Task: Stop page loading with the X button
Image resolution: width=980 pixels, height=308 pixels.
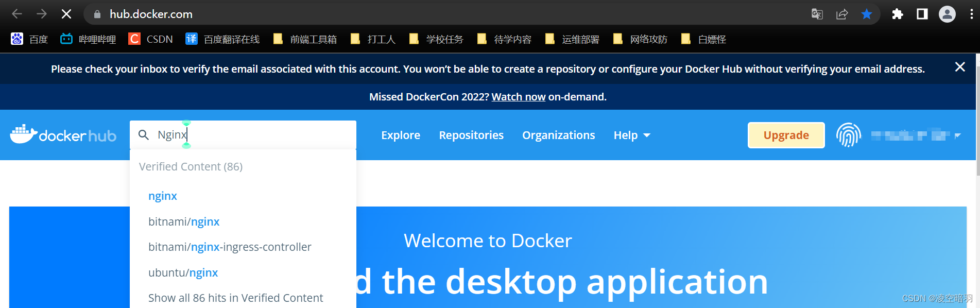Action: pos(66,14)
